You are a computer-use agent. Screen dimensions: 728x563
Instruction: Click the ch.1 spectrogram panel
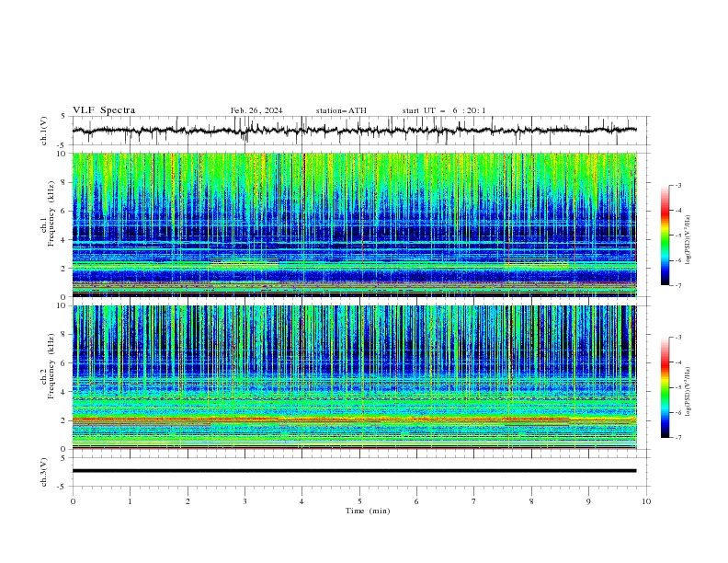click(x=354, y=224)
